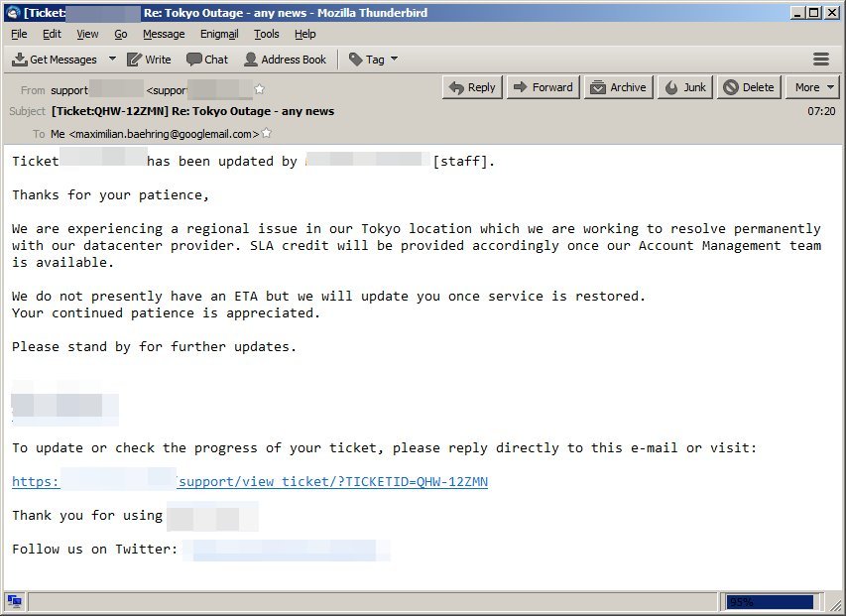Click the progress bar in status bar
This screenshot has height=616, width=846.
click(x=771, y=601)
